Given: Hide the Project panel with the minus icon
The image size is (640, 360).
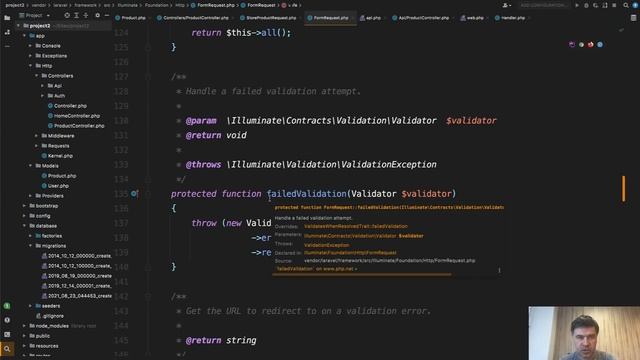Looking at the screenshot, I should (x=107, y=16).
